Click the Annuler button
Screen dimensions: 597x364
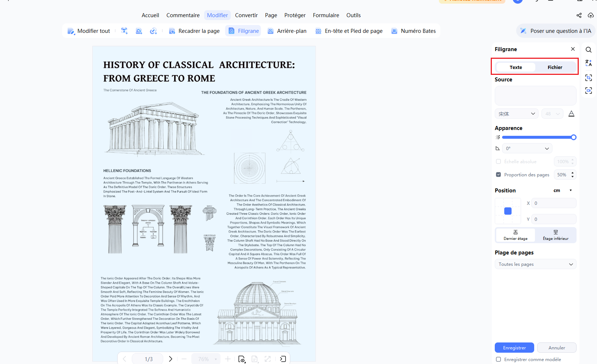click(x=557, y=348)
